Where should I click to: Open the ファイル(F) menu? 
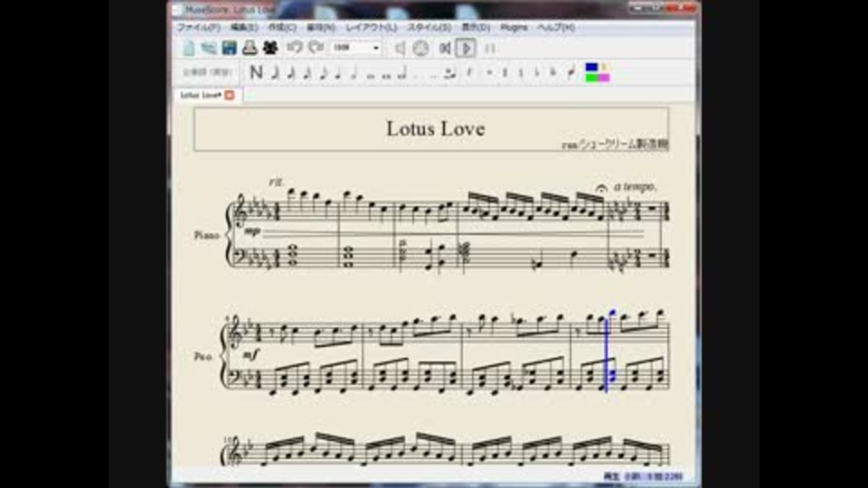tap(199, 27)
